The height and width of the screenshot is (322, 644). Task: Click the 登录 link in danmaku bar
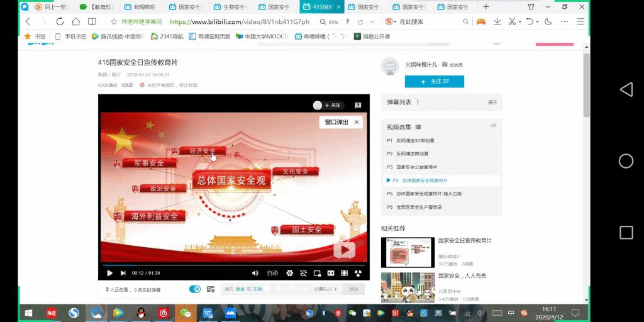pyautogui.click(x=240, y=289)
